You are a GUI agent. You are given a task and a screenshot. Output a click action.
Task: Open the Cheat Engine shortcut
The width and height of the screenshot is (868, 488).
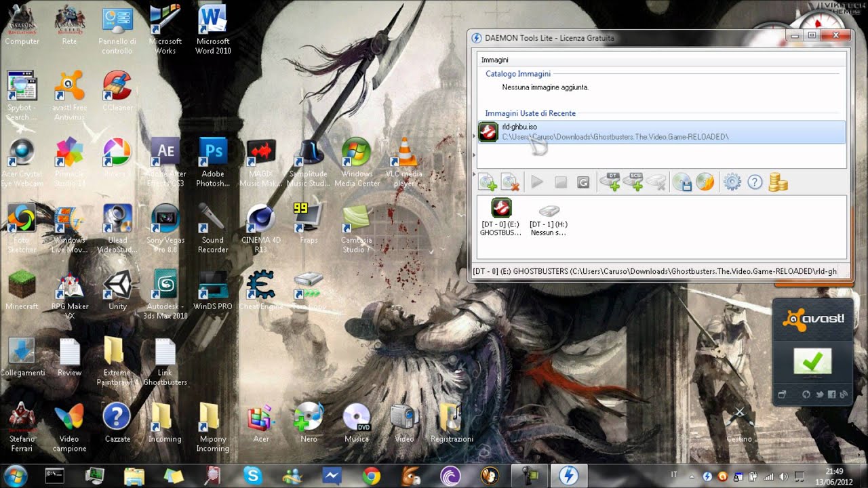click(261, 290)
